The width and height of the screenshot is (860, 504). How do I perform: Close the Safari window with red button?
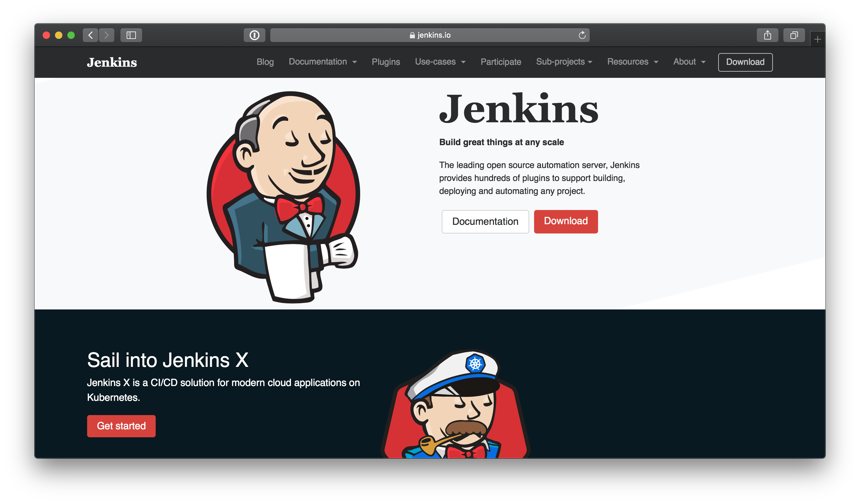(x=46, y=35)
